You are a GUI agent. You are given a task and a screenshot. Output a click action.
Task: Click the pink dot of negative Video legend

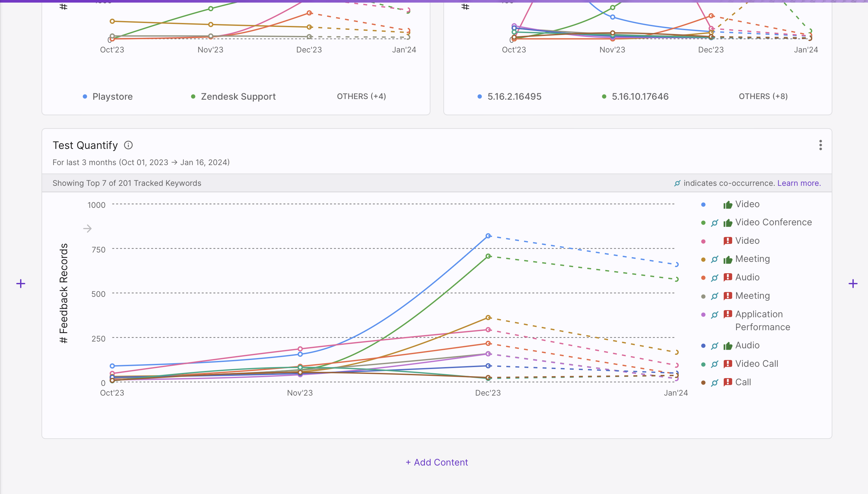click(x=703, y=241)
